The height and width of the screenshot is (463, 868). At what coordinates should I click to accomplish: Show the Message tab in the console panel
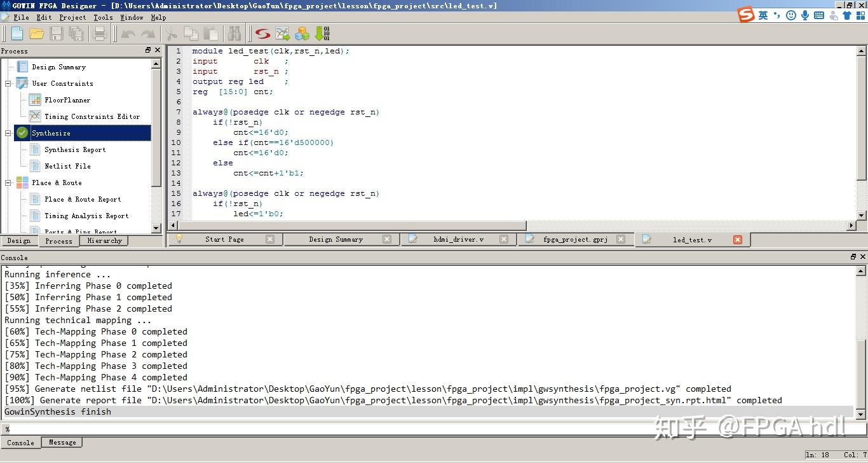pos(62,443)
